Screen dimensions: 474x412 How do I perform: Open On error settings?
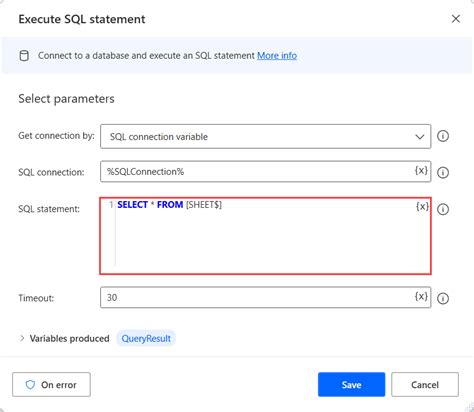click(51, 385)
